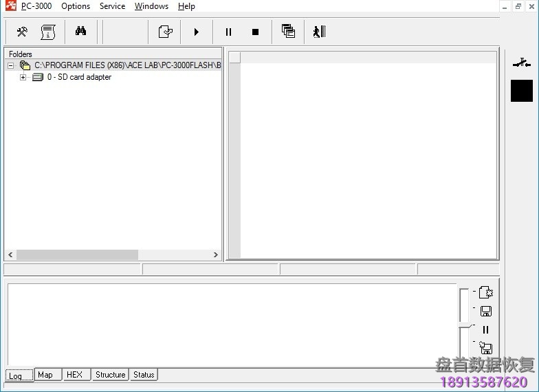Click the new log page icon
The image size is (539, 392).
[x=485, y=292]
